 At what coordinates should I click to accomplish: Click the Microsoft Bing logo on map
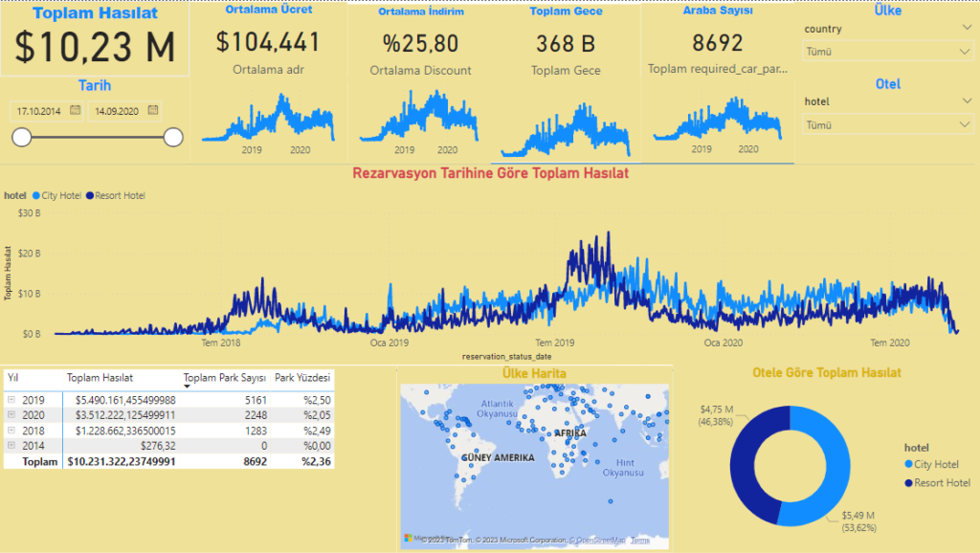(409, 540)
